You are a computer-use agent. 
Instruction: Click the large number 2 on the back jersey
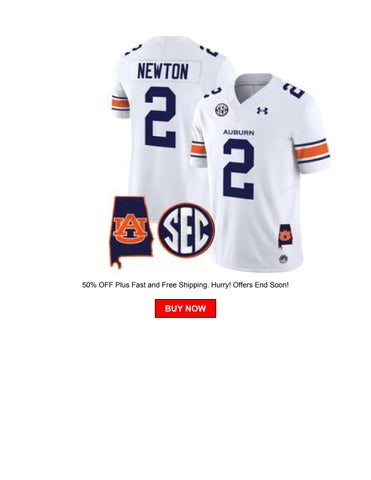click(160, 117)
